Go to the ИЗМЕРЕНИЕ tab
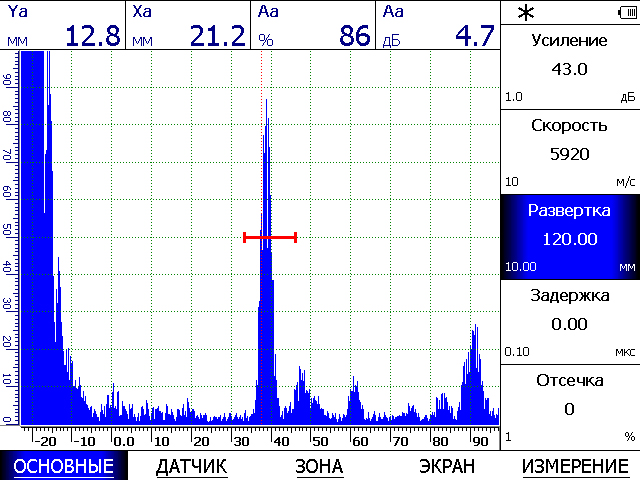Screen dimensions: 640x480 [x=575, y=466]
